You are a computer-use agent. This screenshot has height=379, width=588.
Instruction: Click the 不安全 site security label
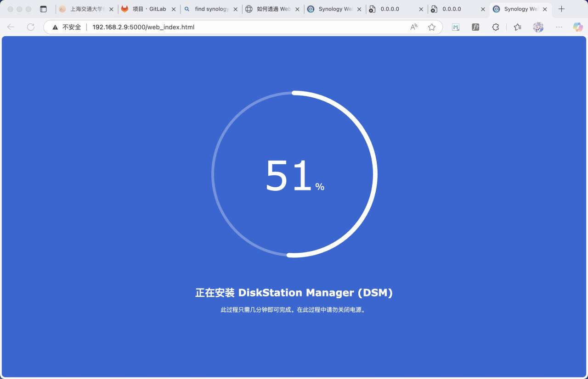point(71,27)
